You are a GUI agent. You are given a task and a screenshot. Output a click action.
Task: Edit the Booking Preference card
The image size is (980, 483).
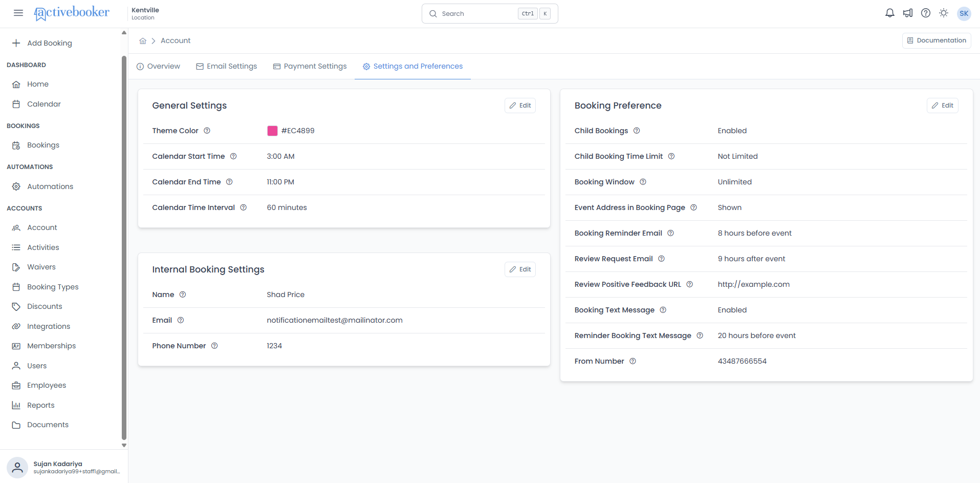coord(942,106)
